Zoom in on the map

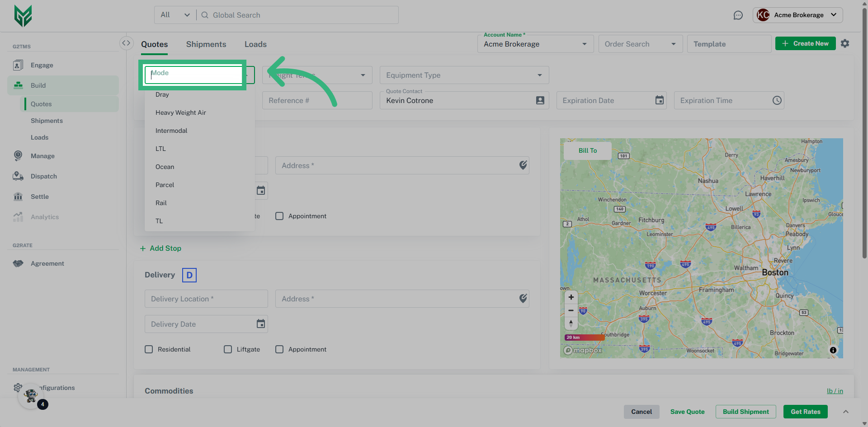click(571, 297)
